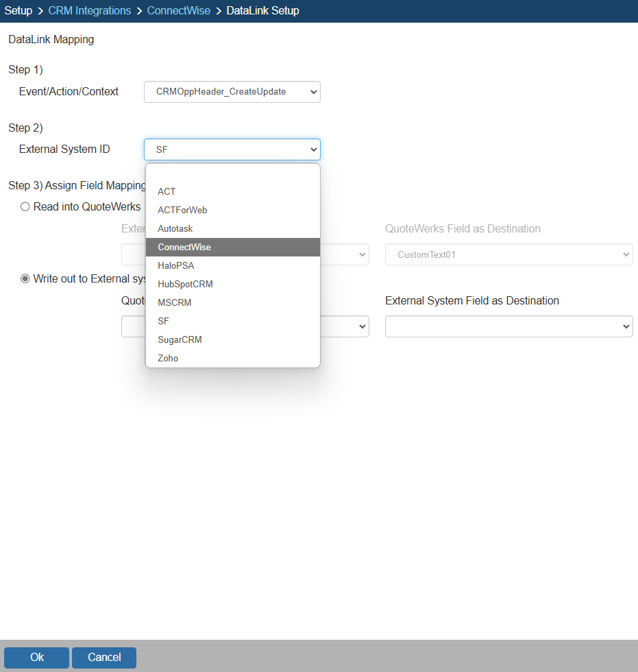Open the Event/Action/Context dropdown
Viewport: 638px width, 672px height.
click(232, 92)
